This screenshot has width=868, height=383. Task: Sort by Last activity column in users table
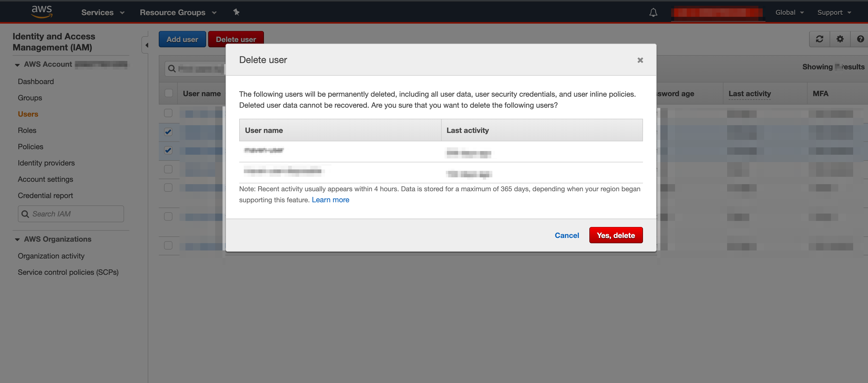pyautogui.click(x=749, y=94)
